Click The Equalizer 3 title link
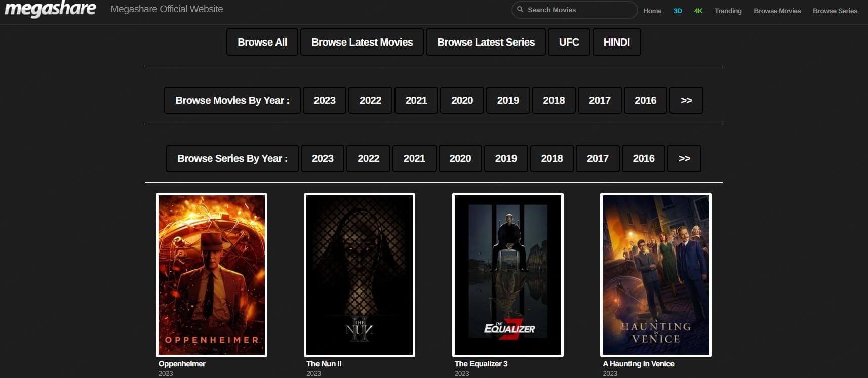 [x=481, y=364]
